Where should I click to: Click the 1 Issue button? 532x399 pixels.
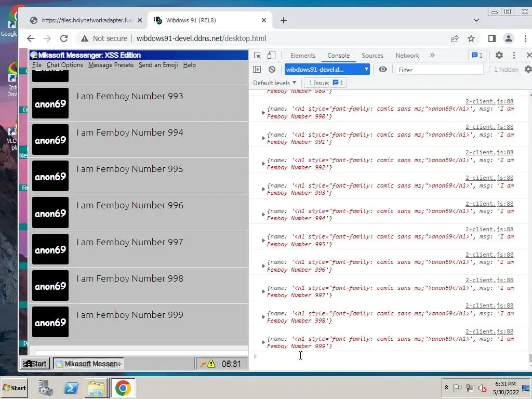(326, 83)
